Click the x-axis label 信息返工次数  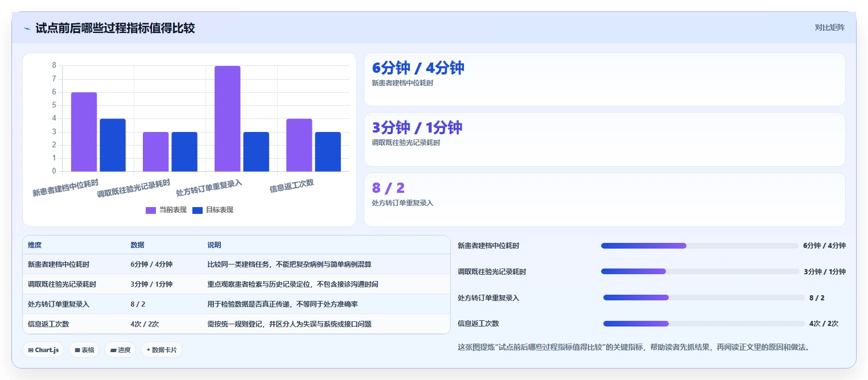291,186
